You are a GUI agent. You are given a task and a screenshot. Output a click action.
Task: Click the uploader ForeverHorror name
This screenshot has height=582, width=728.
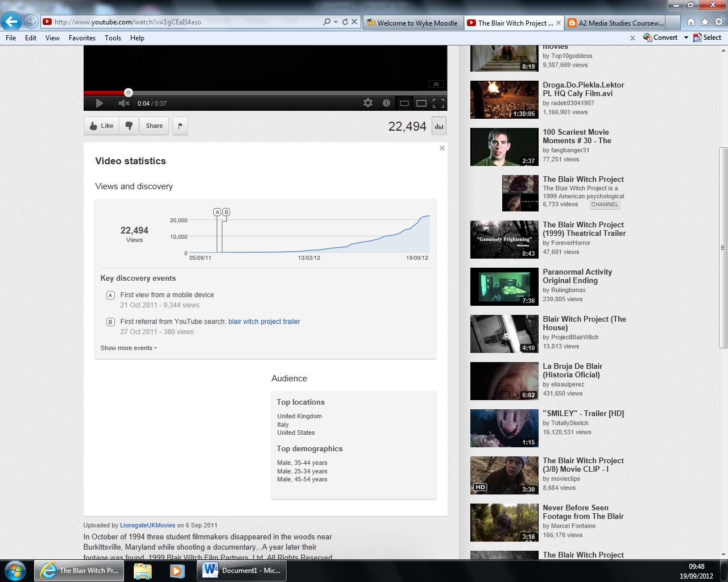[570, 243]
